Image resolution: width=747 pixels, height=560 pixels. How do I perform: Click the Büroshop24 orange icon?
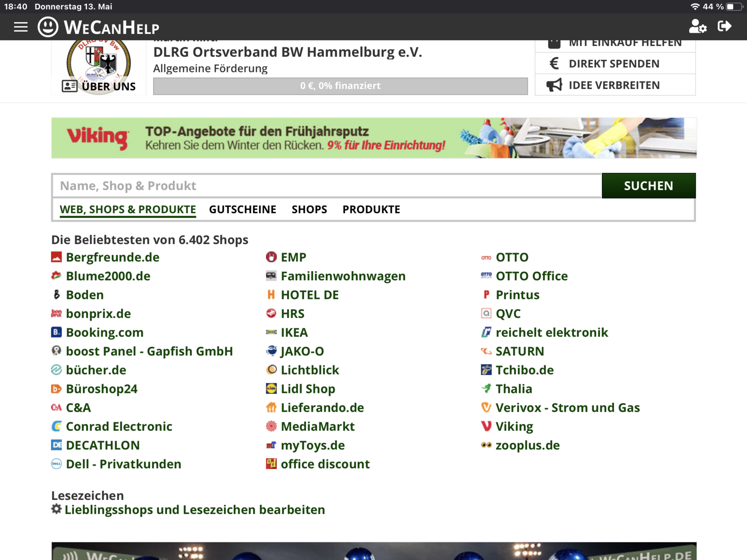[56, 389]
